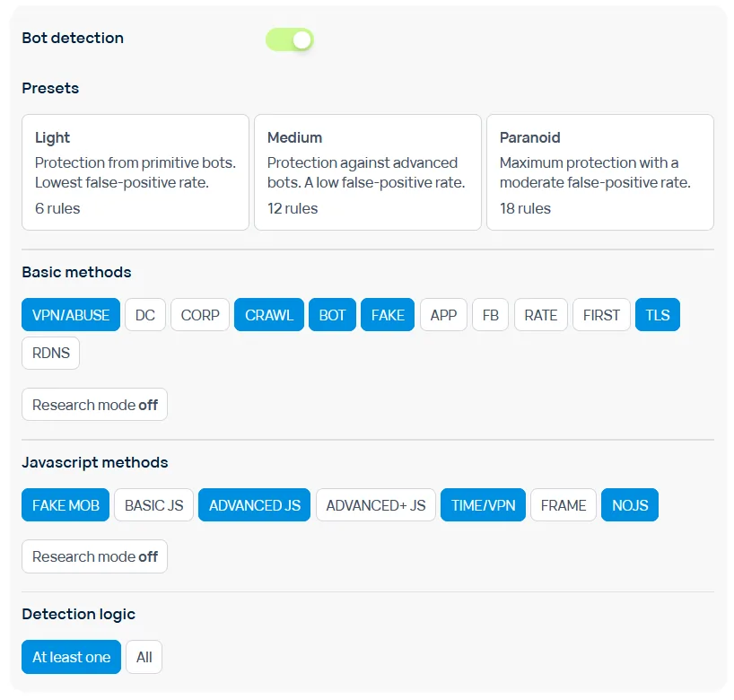Click the Javascript methods heading
Screen dimensions: 734x700
[x=95, y=462]
